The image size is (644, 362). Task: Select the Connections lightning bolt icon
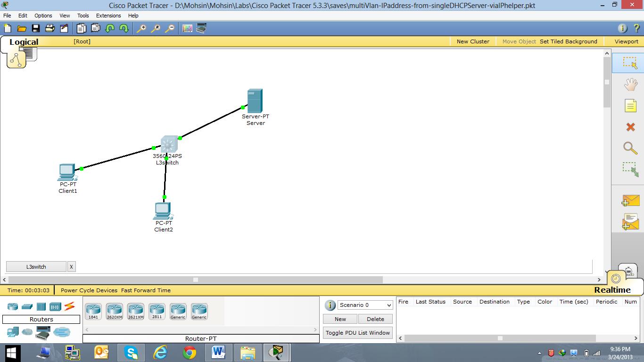[x=69, y=306]
